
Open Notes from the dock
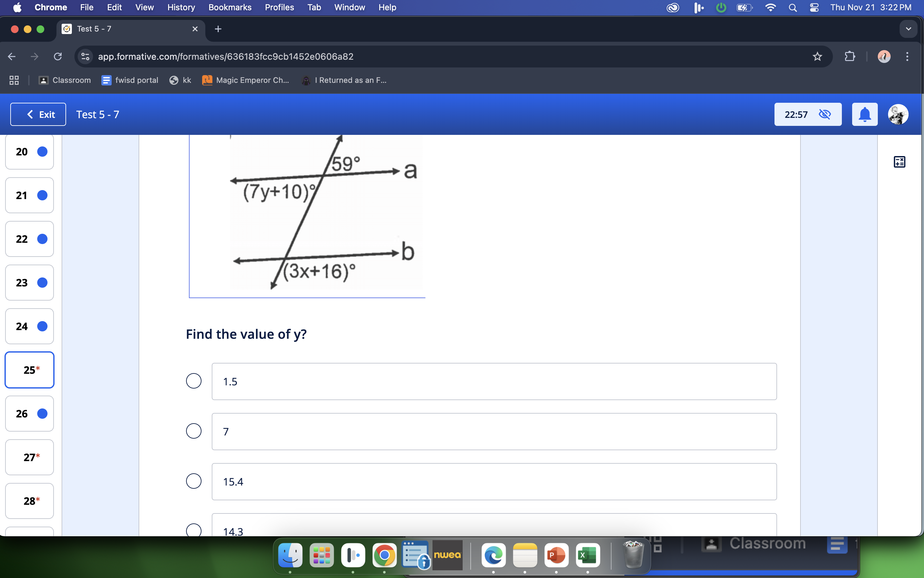click(x=525, y=555)
